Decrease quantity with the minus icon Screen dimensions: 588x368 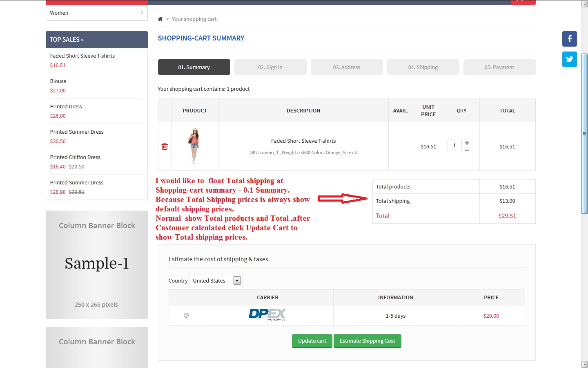[467, 150]
